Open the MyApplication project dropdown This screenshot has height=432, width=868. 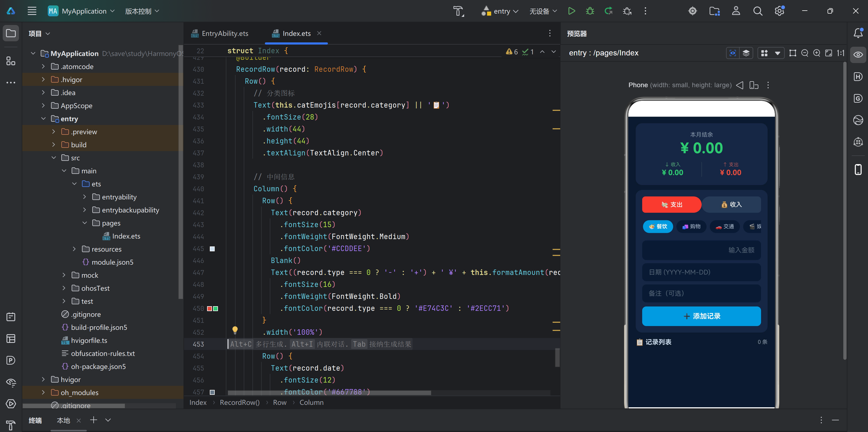click(x=81, y=11)
